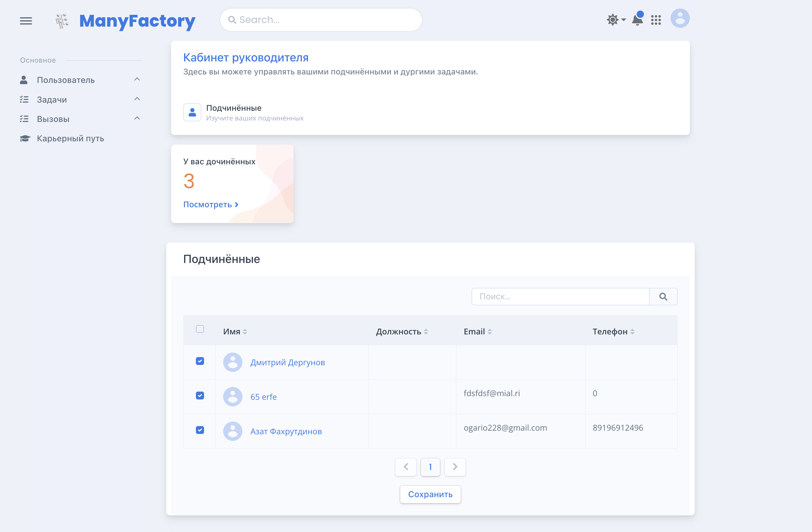Click the Подчинённые person icon tile
This screenshot has width=812, height=532.
[192, 112]
